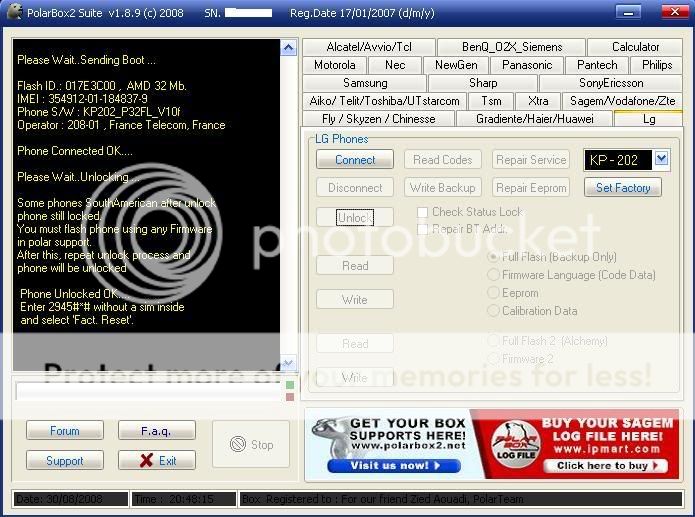Switch to the Pantech tab
The height and width of the screenshot is (517, 695).
[x=597, y=65]
